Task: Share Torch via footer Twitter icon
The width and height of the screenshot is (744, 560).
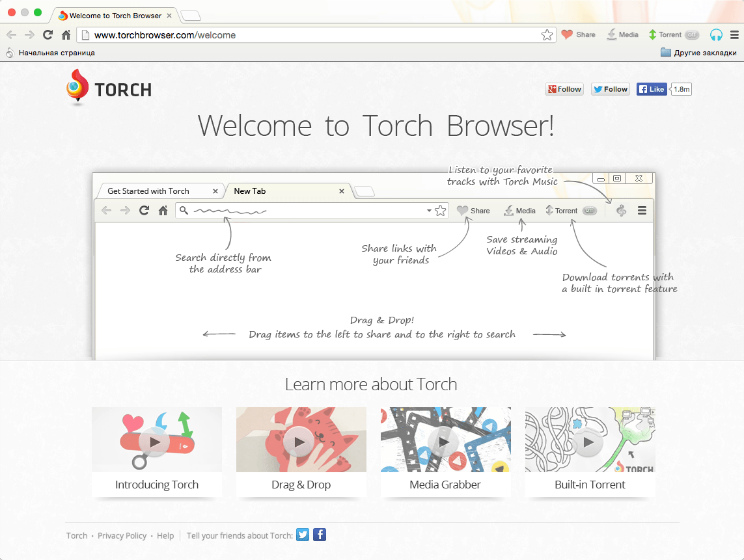Action: (x=303, y=535)
